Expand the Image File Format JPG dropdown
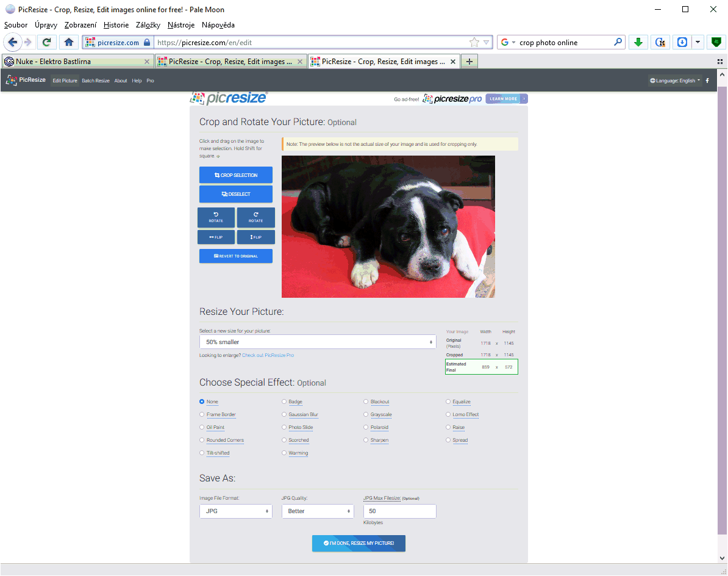The height and width of the screenshot is (576, 728). click(235, 511)
